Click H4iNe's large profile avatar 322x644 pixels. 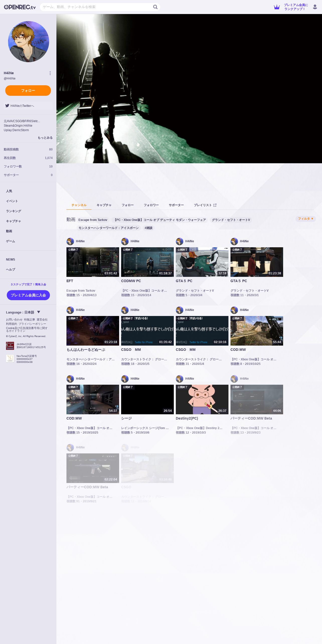[28, 42]
